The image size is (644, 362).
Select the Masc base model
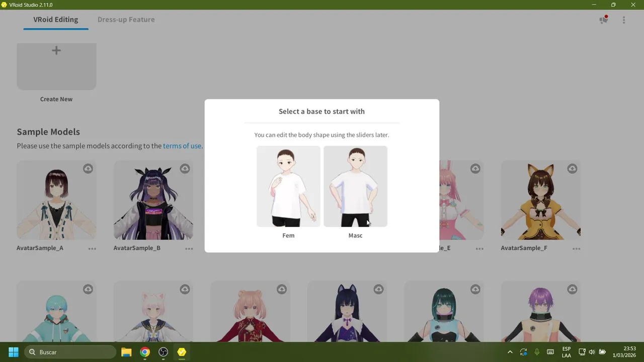click(355, 186)
